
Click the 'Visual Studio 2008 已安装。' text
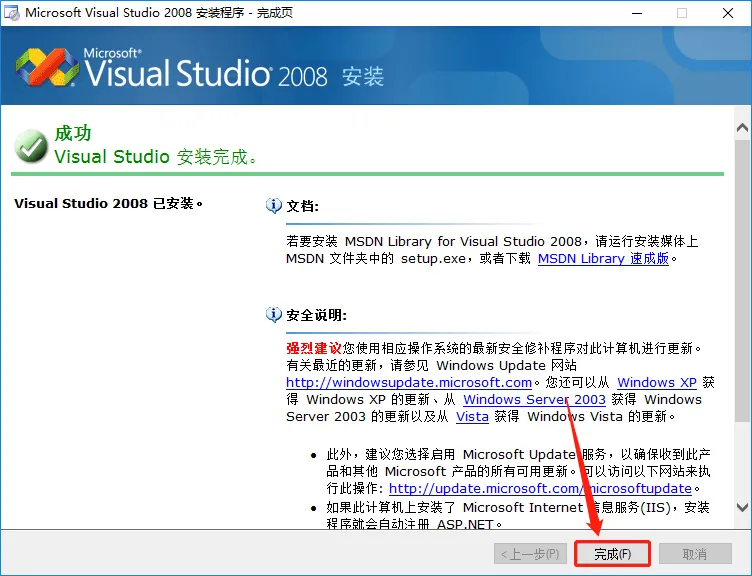coord(108,203)
